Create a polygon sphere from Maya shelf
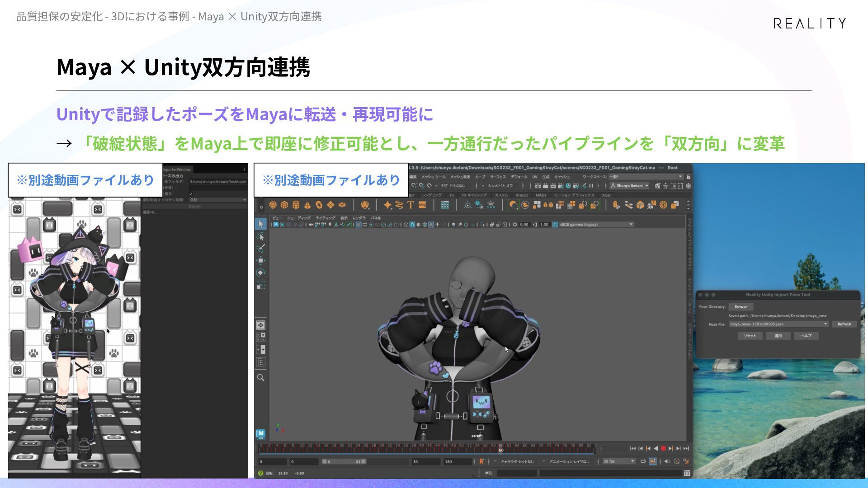Viewport: 868px width, 488px height. coord(273,205)
